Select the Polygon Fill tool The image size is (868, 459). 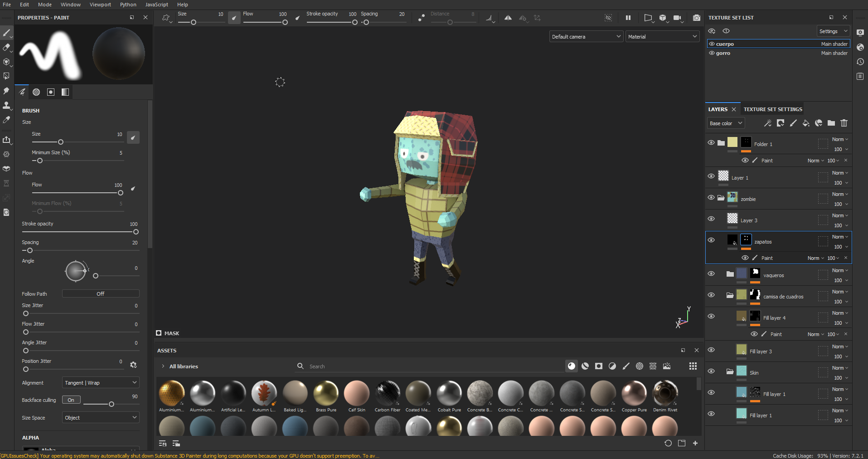(6, 76)
